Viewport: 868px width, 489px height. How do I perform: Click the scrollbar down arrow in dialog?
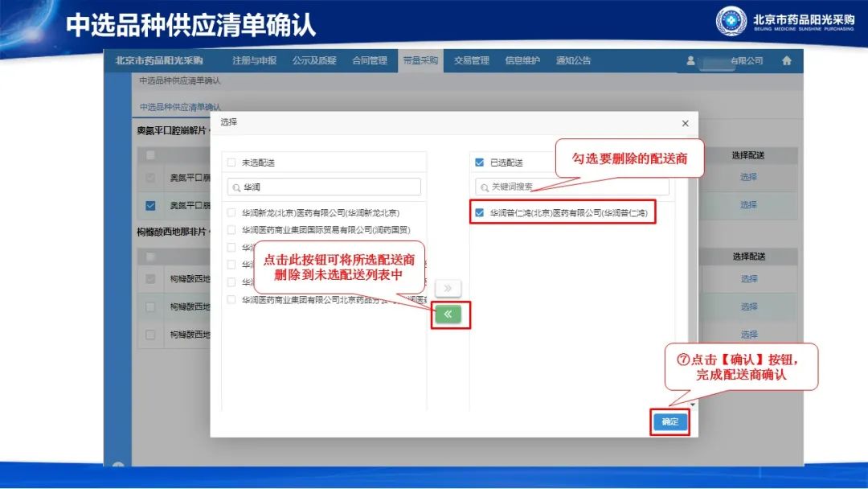[692, 405]
